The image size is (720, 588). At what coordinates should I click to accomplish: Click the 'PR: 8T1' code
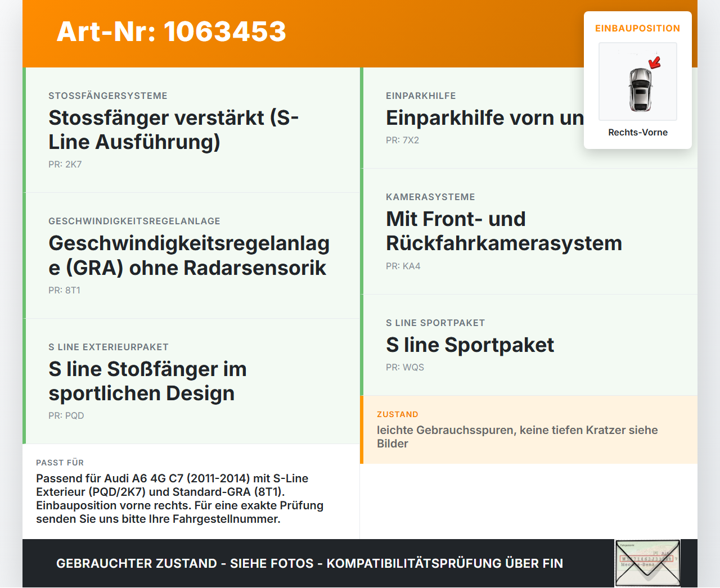(x=65, y=290)
